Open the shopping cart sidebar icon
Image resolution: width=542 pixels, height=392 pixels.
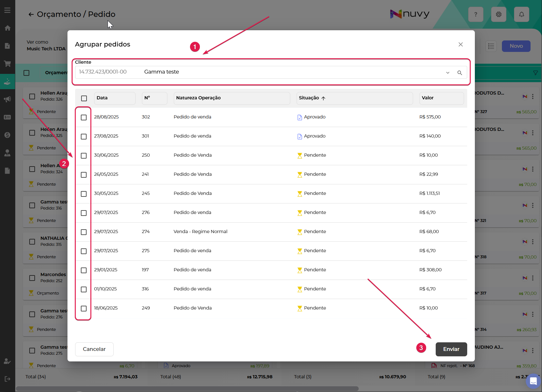tap(7, 64)
